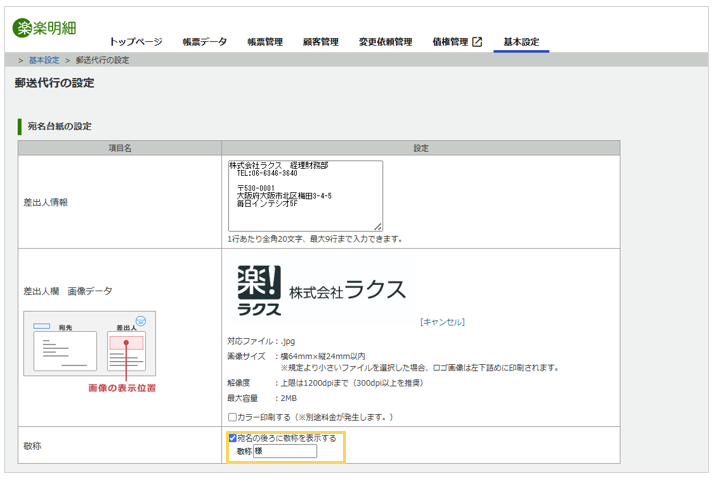This screenshot has height=480, width=712.
Task: Open the トップページ menu item
Action: 136,42
